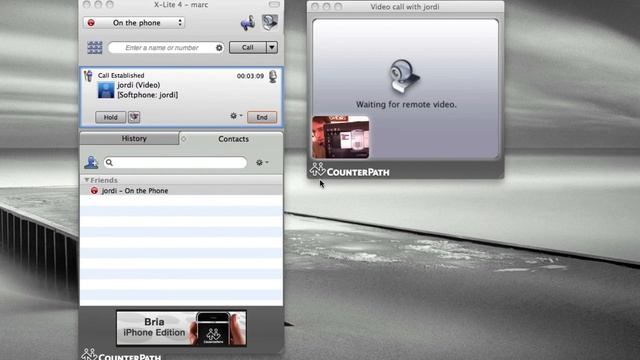Image resolution: width=640 pixels, height=360 pixels.
Task: Click the Bria iPhone Edition banner
Action: 181,329
